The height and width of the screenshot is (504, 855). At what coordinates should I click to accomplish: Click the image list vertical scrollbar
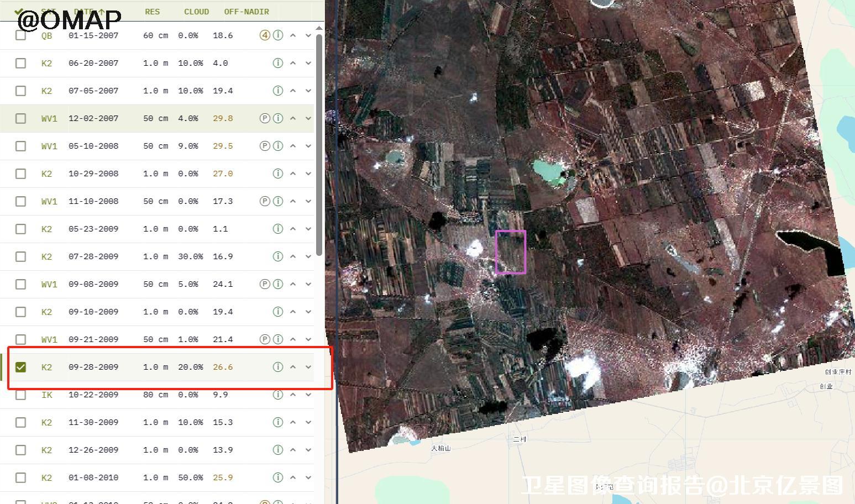click(319, 144)
